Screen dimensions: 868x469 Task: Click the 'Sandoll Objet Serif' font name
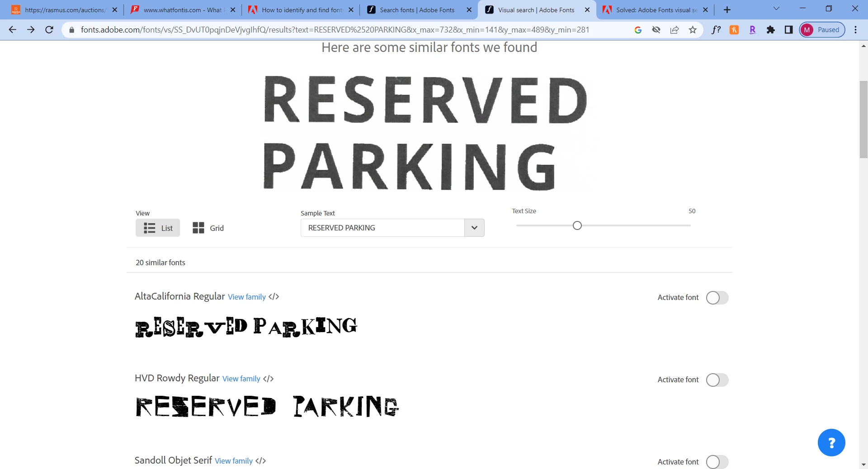173,460
